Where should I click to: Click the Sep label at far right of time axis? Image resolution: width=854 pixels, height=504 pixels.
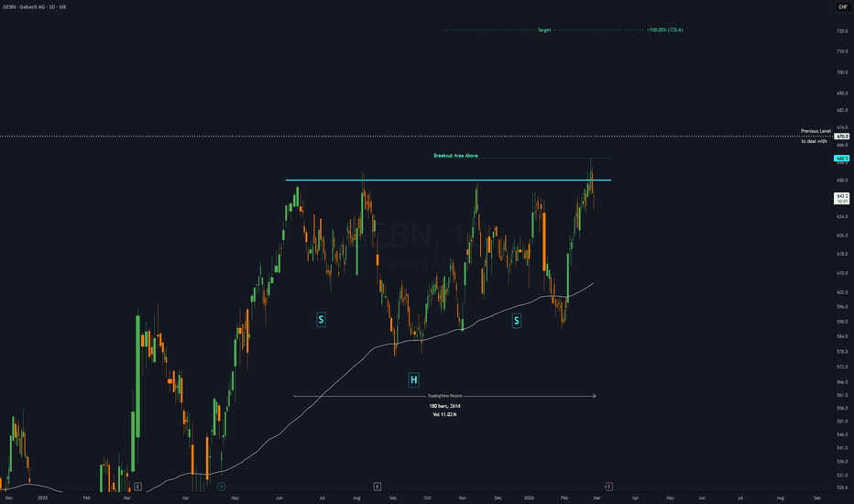(817, 498)
